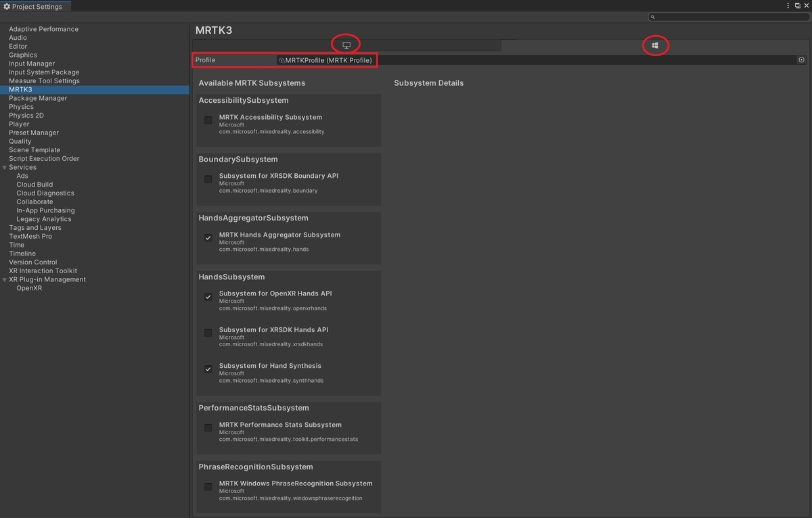Select the MRTK Performance Stats Subsystem name

pos(280,425)
